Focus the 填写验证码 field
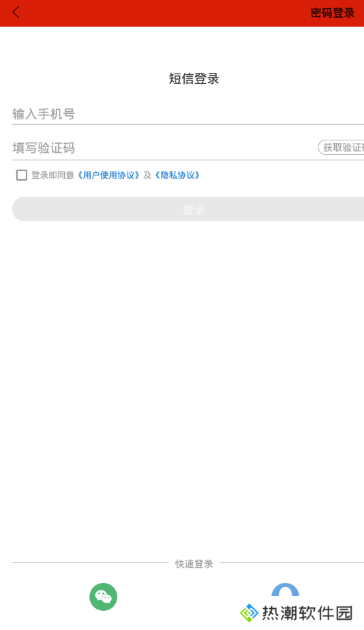The image size is (364, 630). coord(165,148)
